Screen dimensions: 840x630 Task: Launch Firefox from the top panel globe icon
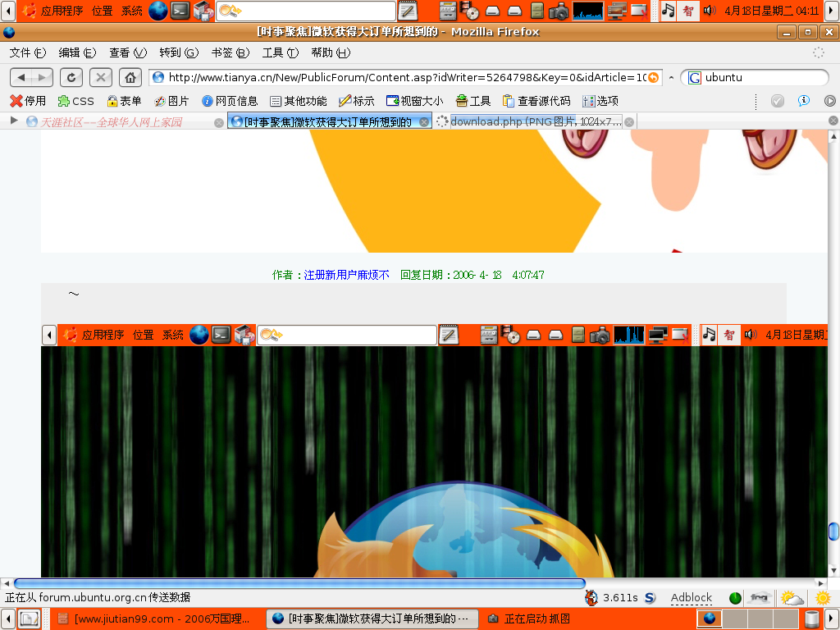tap(158, 11)
